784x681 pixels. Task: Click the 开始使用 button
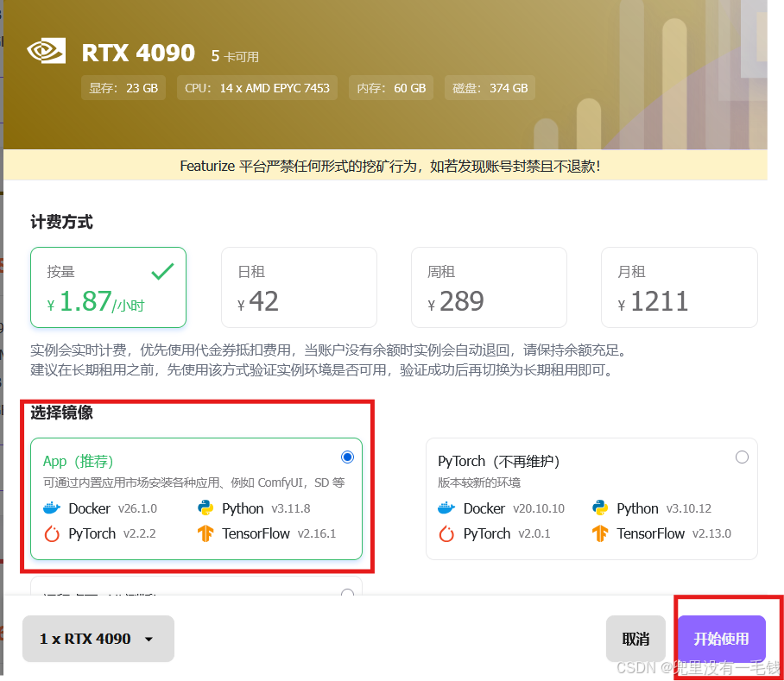[722, 639]
